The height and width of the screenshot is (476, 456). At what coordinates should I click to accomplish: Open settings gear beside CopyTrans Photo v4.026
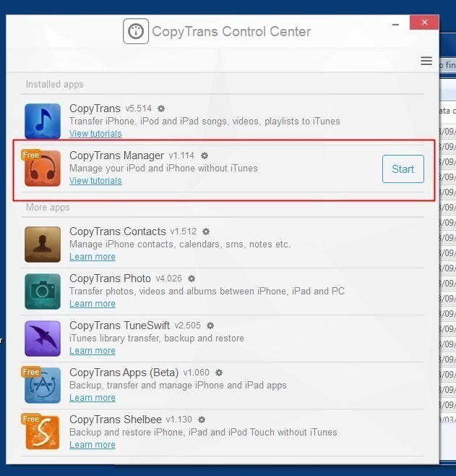click(192, 279)
